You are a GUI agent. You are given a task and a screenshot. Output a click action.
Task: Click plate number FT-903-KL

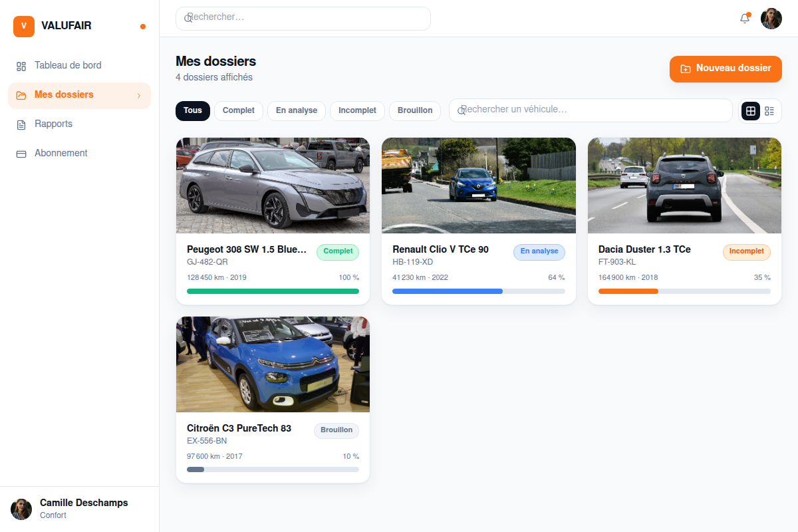coord(617,262)
